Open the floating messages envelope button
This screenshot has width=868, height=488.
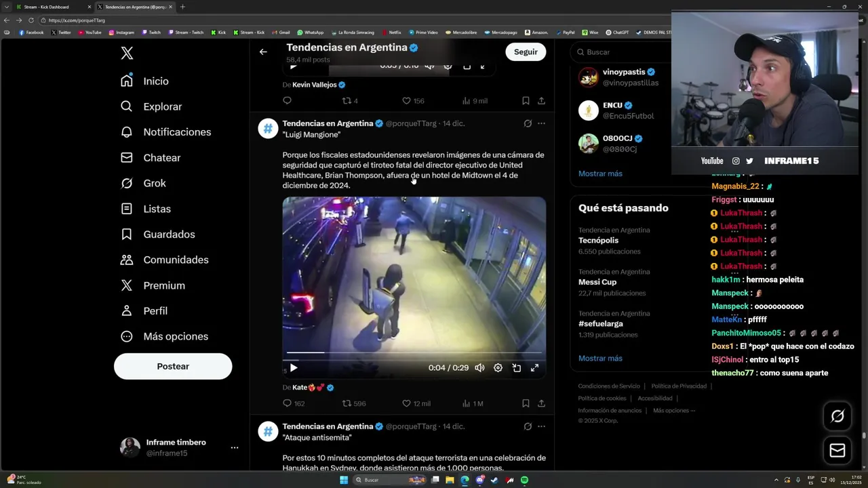click(x=837, y=450)
